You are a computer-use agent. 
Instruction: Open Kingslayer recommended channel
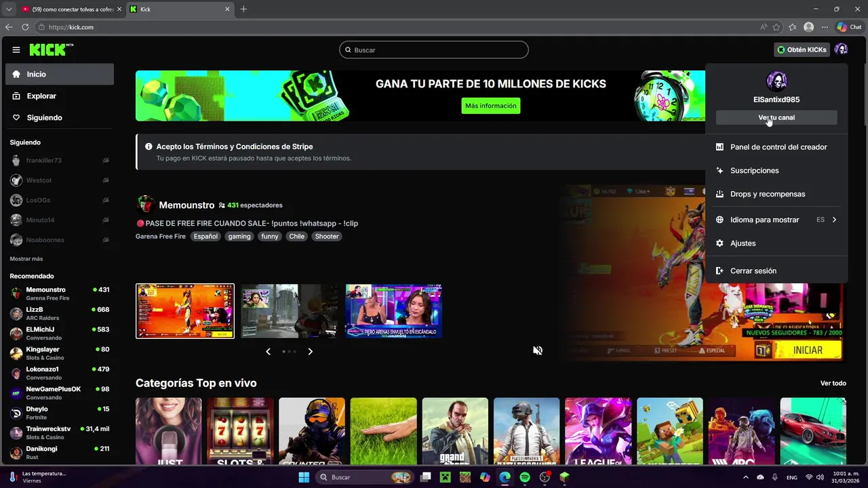[x=60, y=353]
